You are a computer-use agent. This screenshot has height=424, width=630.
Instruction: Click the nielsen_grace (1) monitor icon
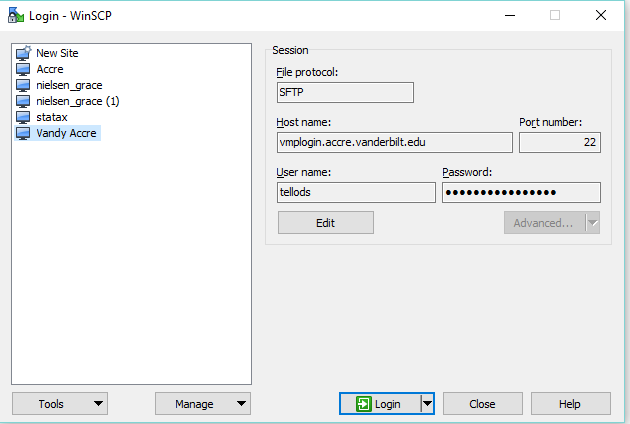(x=24, y=101)
